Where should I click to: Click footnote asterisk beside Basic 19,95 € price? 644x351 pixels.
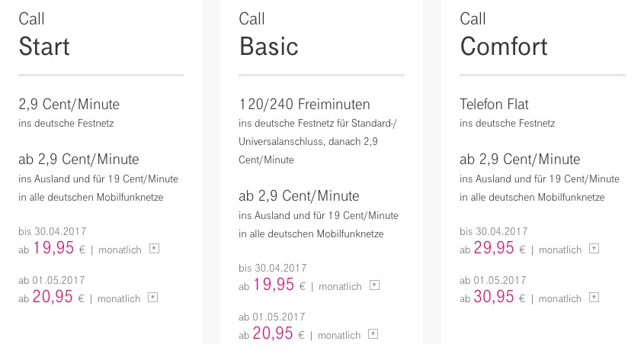tap(374, 285)
